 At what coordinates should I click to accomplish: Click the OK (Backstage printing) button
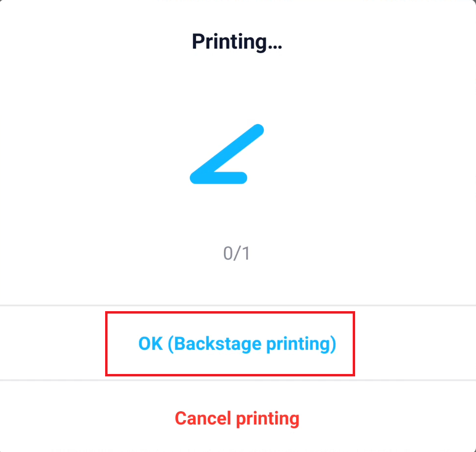point(237,344)
